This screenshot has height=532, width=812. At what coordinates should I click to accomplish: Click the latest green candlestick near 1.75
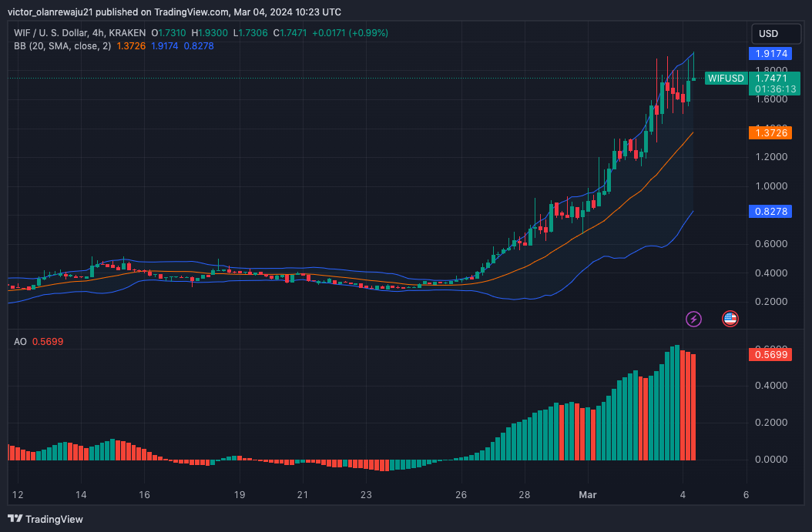(x=688, y=91)
